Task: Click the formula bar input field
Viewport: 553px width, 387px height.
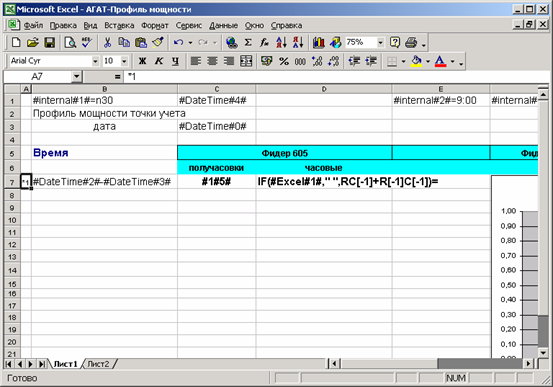Action: coord(337,77)
